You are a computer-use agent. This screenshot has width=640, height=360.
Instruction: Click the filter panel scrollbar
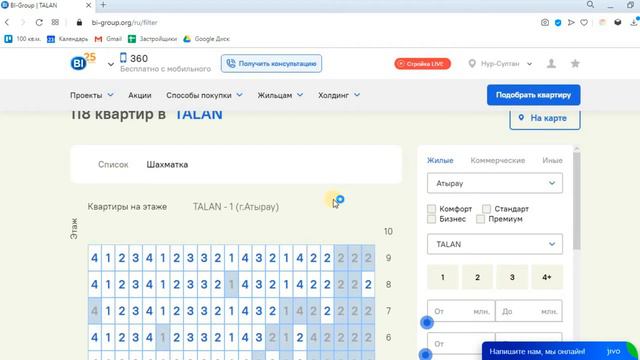pyautogui.click(x=576, y=200)
